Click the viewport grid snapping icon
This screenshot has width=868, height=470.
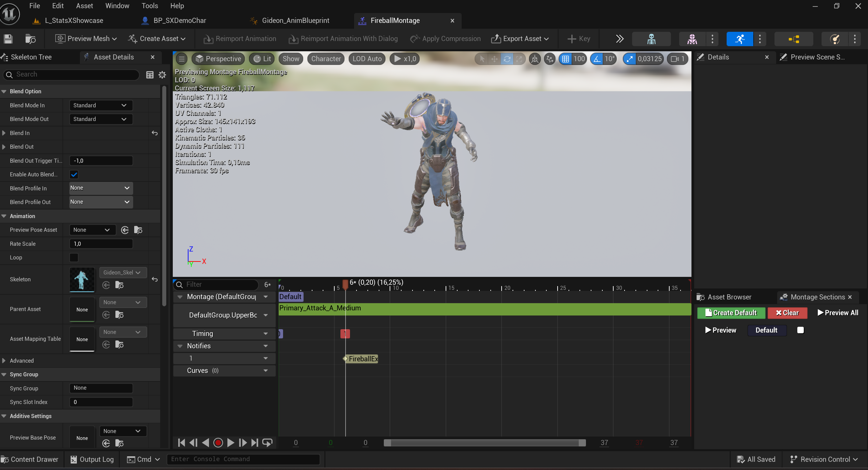(565, 59)
